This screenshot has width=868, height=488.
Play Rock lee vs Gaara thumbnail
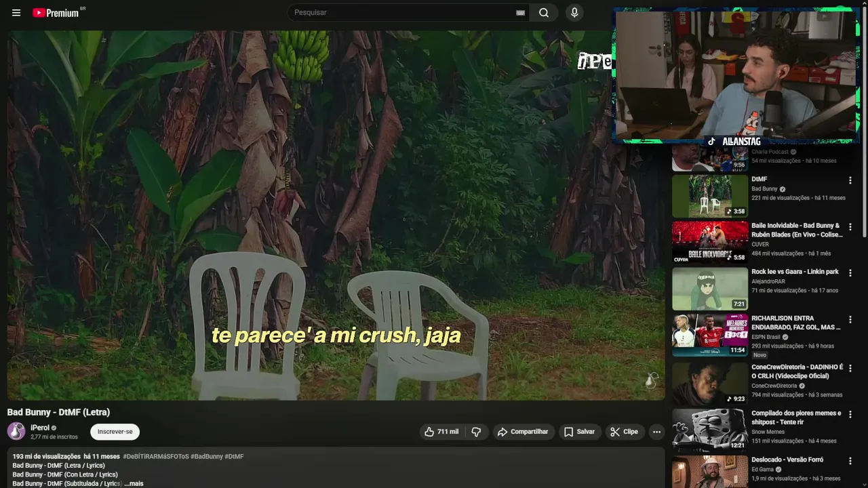pyautogui.click(x=710, y=289)
